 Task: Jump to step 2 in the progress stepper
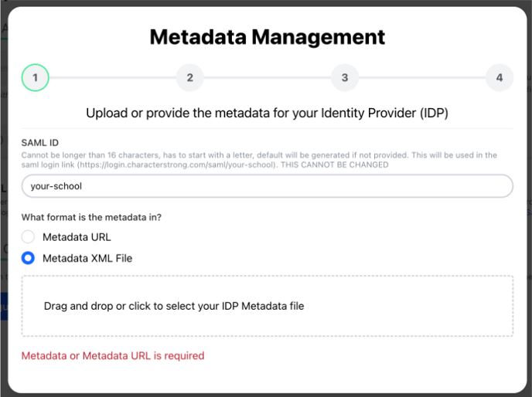point(189,77)
